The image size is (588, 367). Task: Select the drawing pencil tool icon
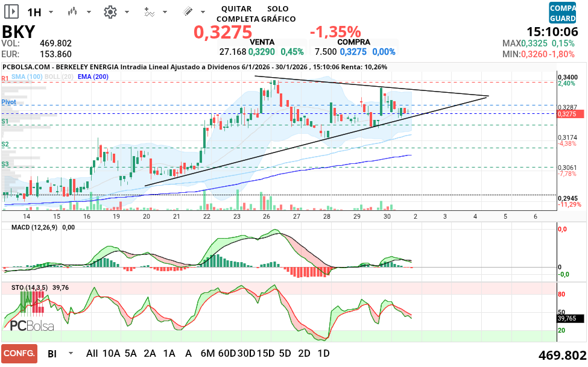point(188,11)
